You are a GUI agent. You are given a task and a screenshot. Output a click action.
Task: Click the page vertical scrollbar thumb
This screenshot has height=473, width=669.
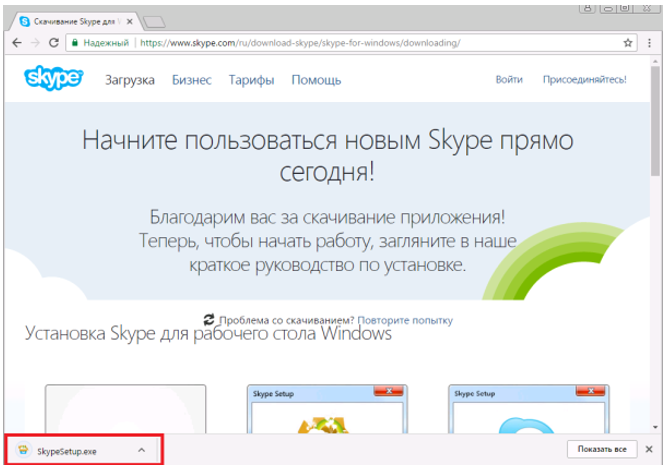click(655, 121)
